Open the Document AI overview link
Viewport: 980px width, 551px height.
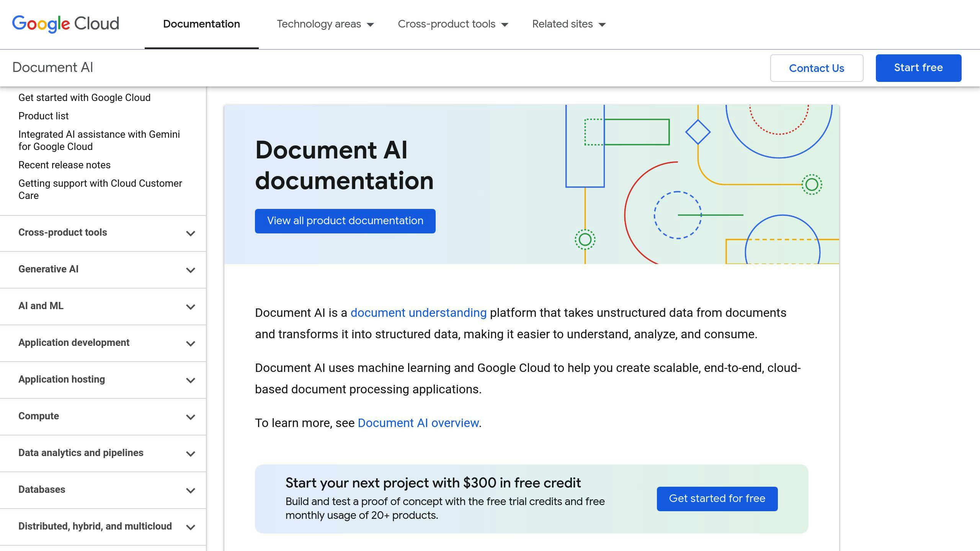tap(418, 423)
